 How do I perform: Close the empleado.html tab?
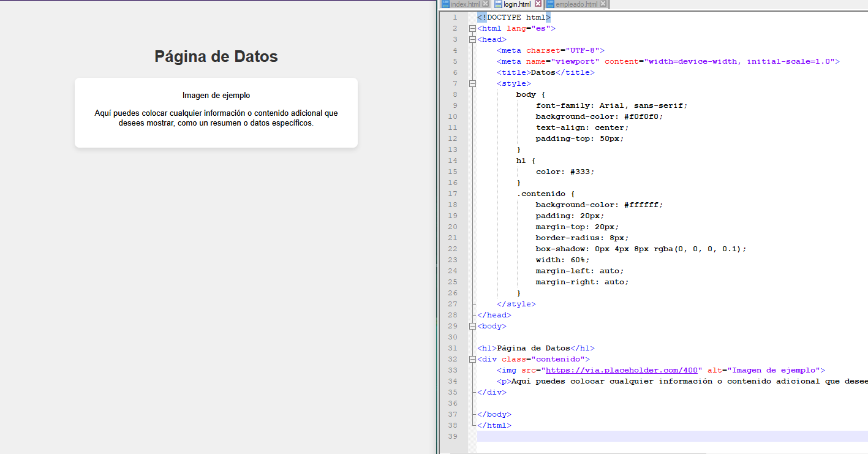coord(603,4)
